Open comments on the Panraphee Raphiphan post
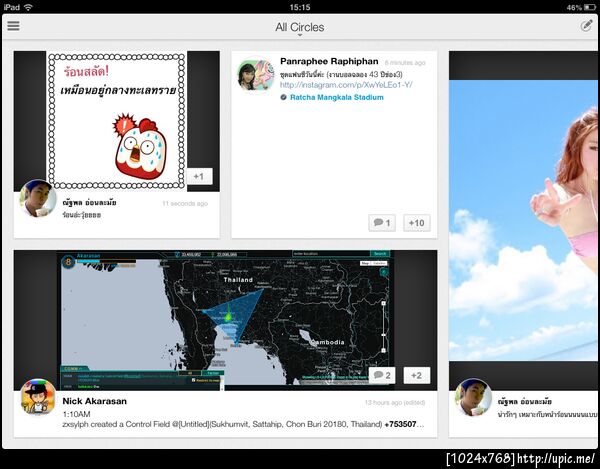 [382, 223]
